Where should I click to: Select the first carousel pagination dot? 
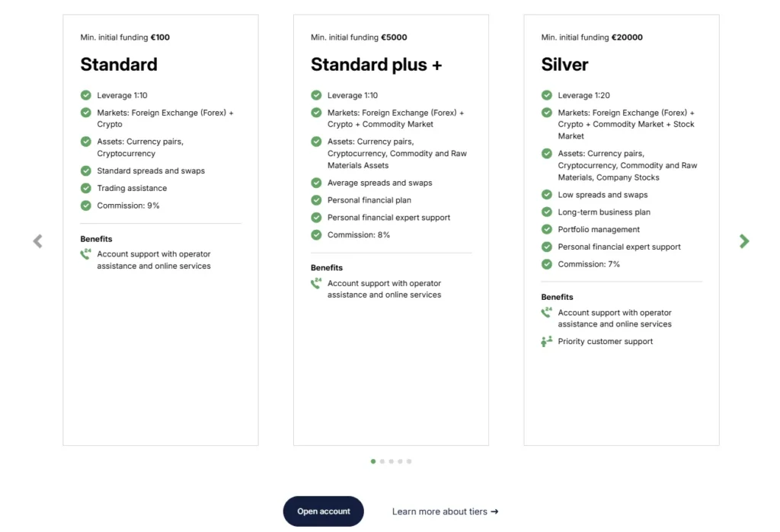373,461
